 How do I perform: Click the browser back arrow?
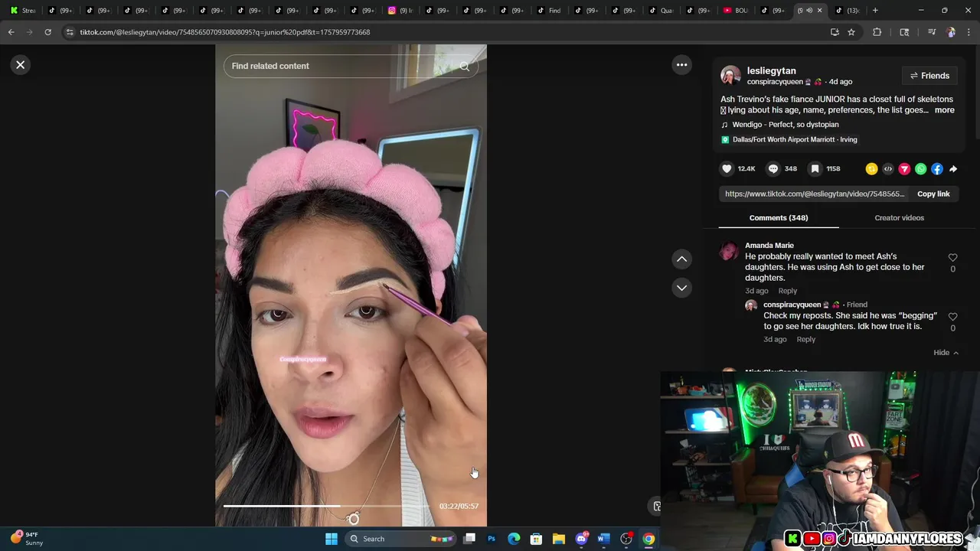(11, 32)
